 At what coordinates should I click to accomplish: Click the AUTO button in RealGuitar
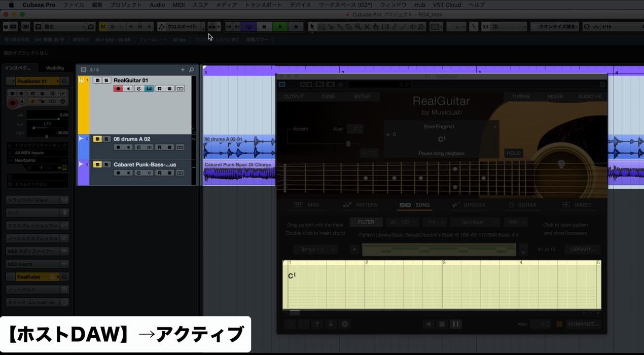coord(369,153)
